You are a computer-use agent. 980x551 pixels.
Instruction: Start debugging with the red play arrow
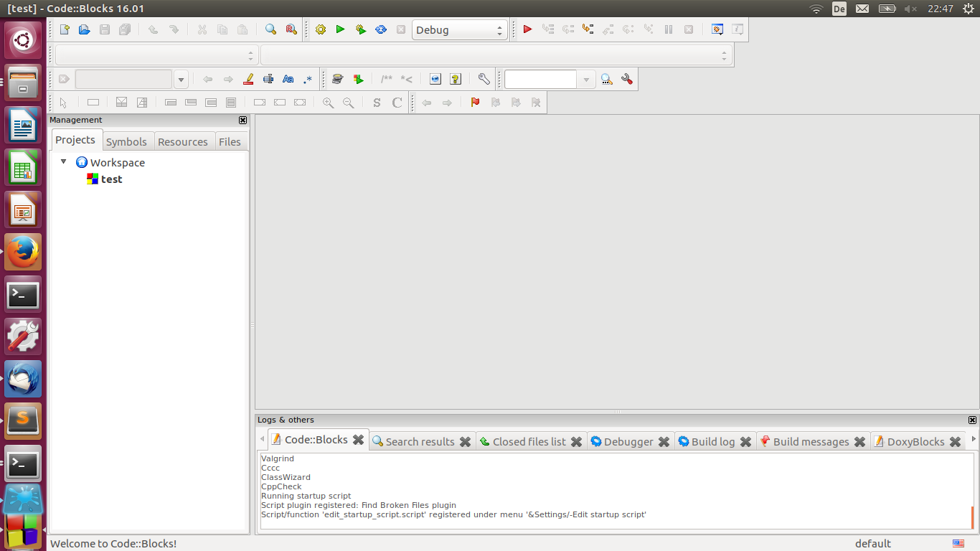pos(527,29)
